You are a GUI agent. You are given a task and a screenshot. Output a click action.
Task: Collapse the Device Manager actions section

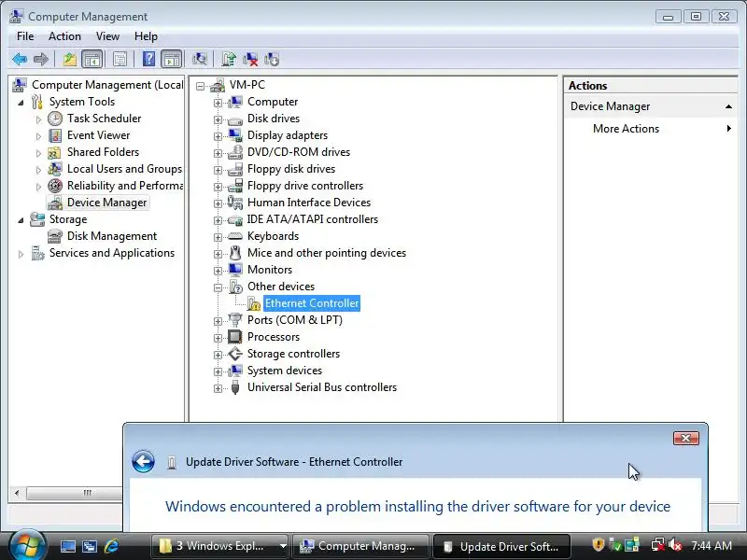pos(728,106)
